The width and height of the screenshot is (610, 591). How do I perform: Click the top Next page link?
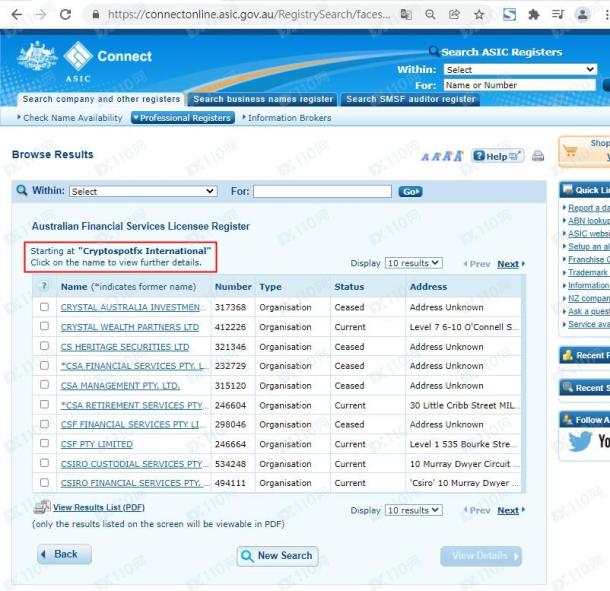pos(508,264)
